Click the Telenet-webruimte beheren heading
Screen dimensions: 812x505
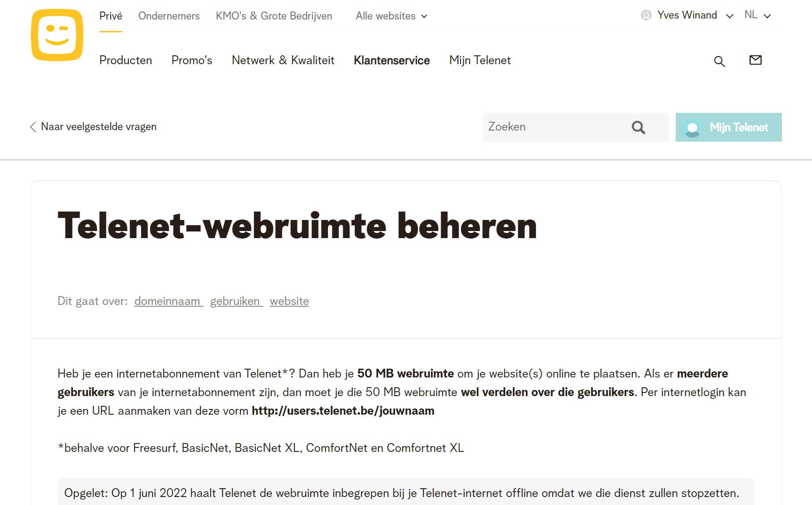[x=297, y=226]
